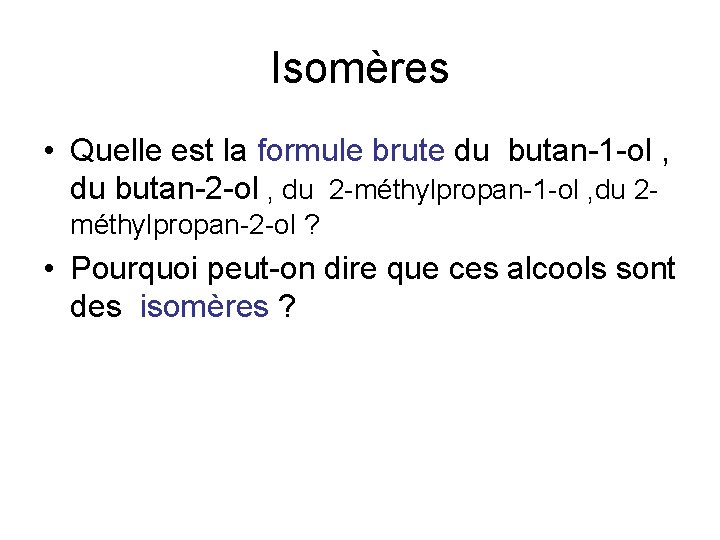Place cursor on the word peut-on
This screenshot has height=540, width=720.
click(261, 269)
